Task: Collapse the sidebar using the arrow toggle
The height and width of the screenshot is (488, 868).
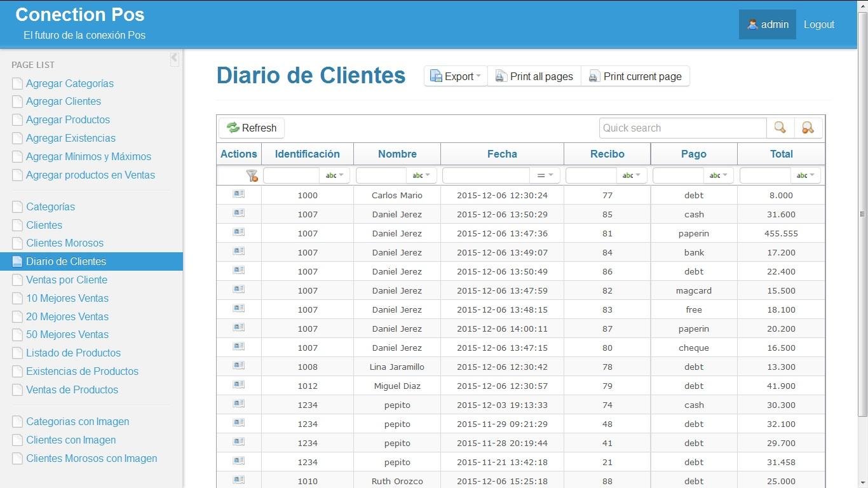Action: tap(174, 58)
